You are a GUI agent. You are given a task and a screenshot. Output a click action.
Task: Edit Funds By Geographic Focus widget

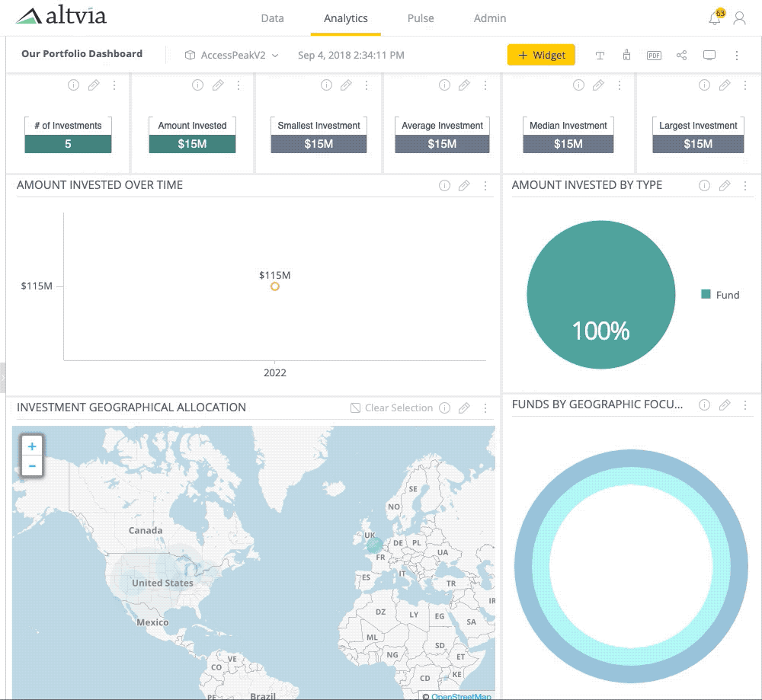point(725,405)
